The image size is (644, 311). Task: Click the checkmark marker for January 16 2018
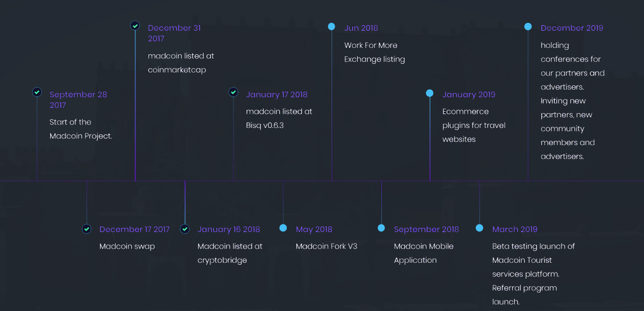[x=185, y=229]
